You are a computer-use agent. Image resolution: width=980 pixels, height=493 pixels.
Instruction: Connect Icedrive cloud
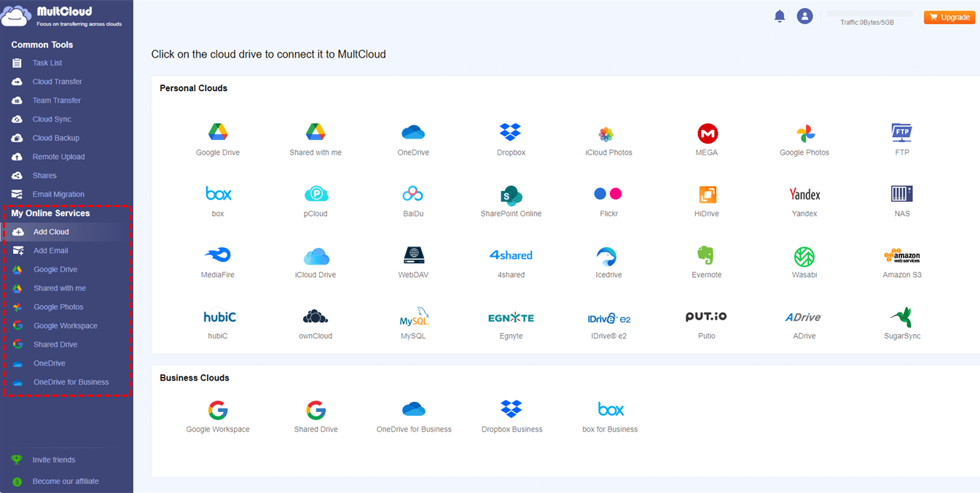coord(608,263)
